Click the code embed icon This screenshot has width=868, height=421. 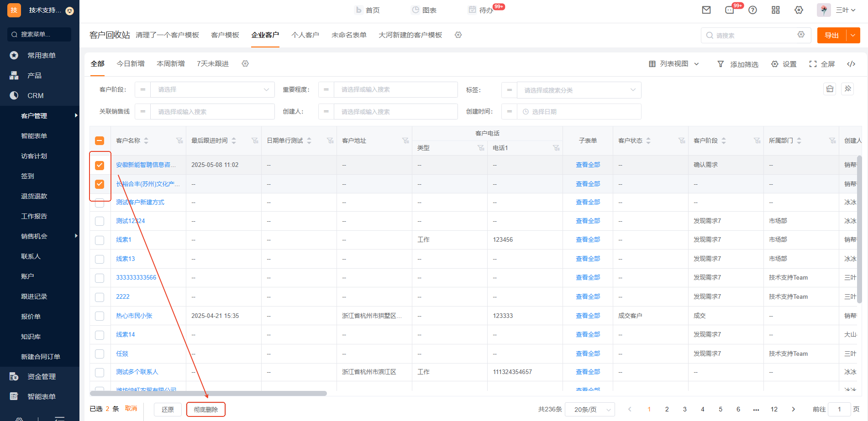pos(851,64)
